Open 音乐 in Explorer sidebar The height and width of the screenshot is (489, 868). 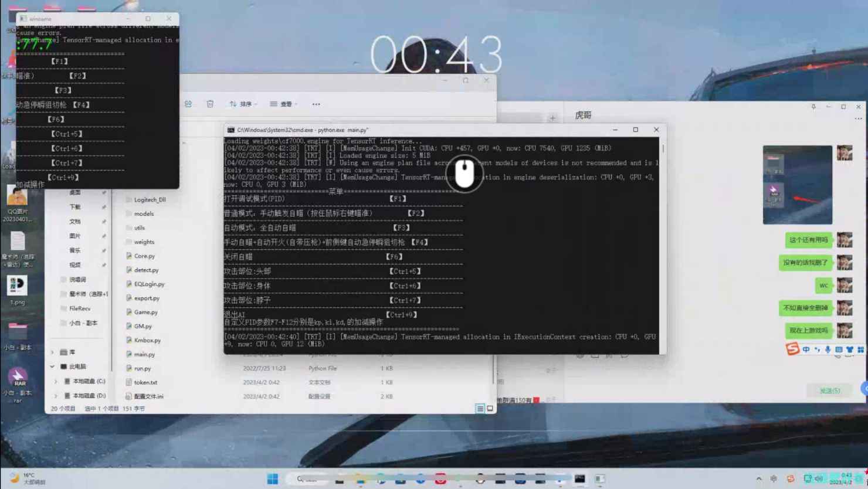click(x=75, y=250)
